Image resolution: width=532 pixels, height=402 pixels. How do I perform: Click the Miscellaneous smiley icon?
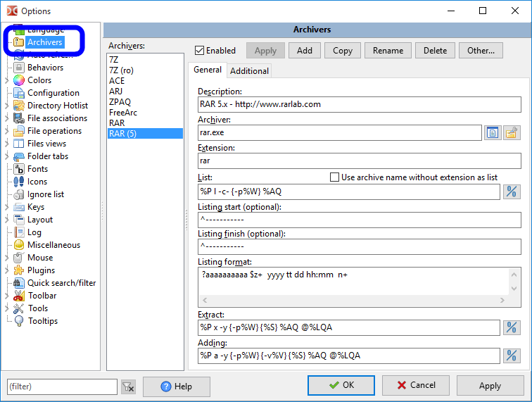[x=19, y=245]
